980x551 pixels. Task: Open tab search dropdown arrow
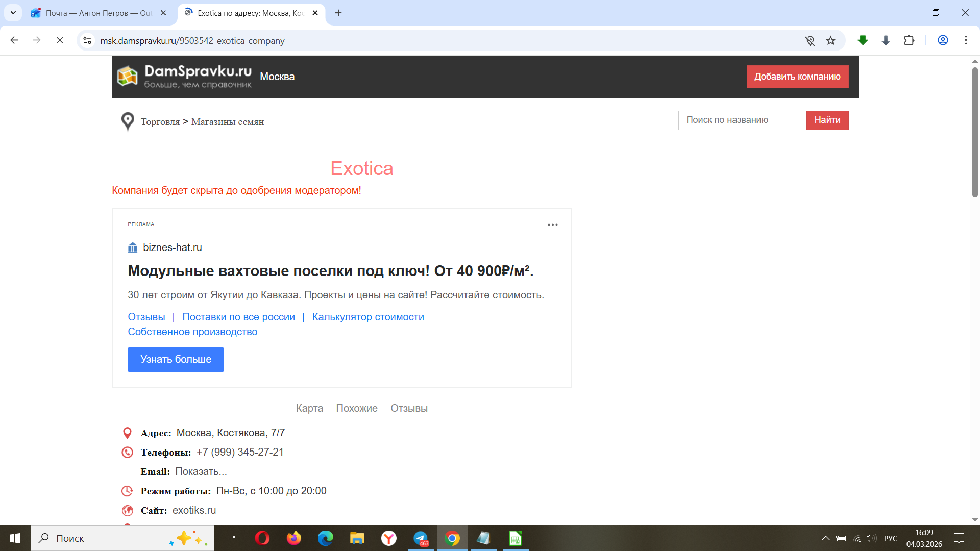click(13, 13)
